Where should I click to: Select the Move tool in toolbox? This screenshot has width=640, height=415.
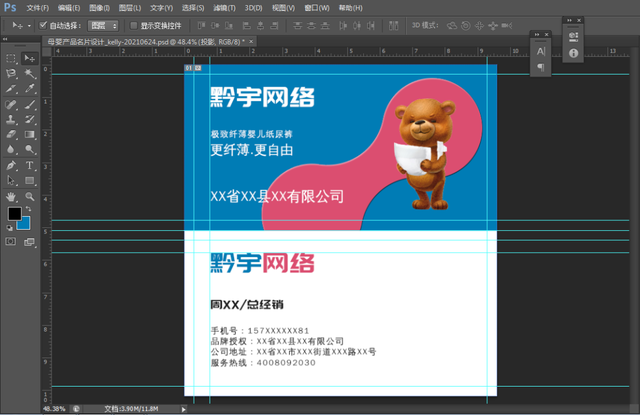[29, 59]
